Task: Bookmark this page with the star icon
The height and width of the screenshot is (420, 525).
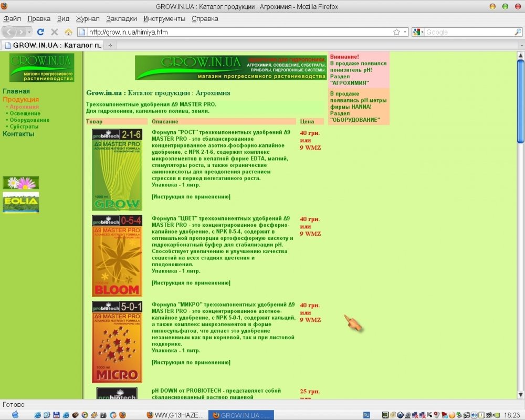Action: (396, 32)
